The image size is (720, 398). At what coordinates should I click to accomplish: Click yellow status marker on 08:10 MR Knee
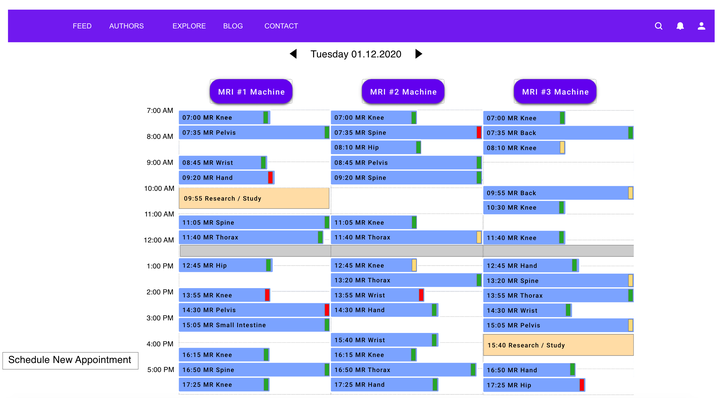562,148
